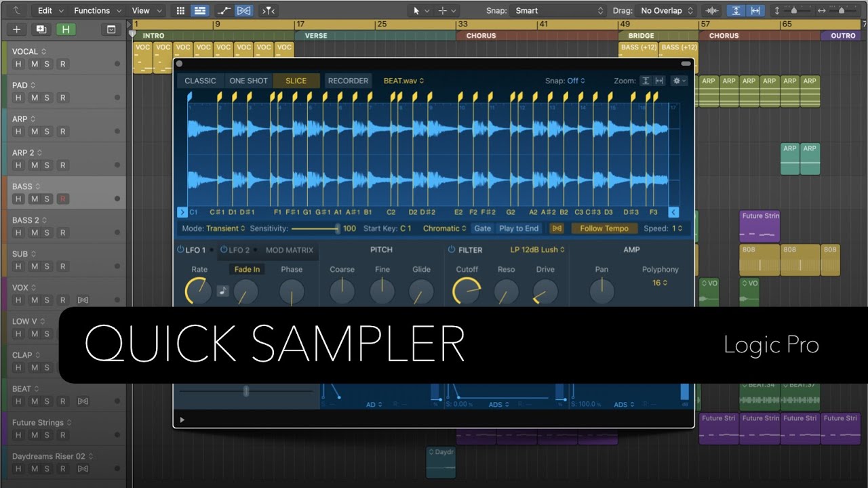Viewport: 868px width, 488px height.
Task: Toggle the automation curve icon
Action: click(x=225, y=10)
